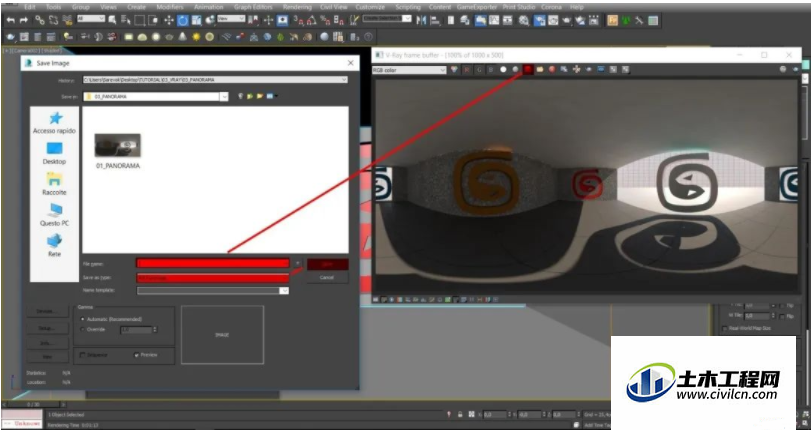812x430 pixels.
Task: Open View Menu icon in Save Image dialog
Action: pyautogui.click(x=271, y=96)
